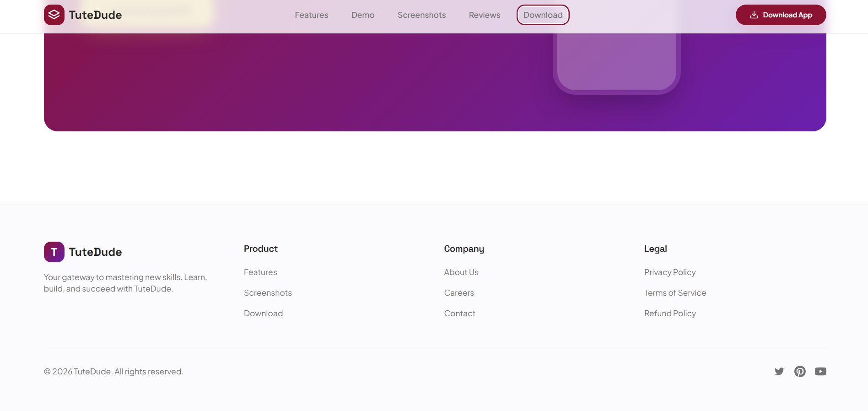Click the TuteDude layers logo icon in header

[x=54, y=15]
